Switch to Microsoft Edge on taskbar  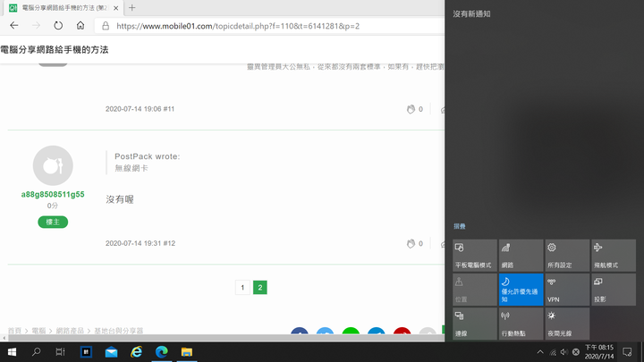(161, 352)
